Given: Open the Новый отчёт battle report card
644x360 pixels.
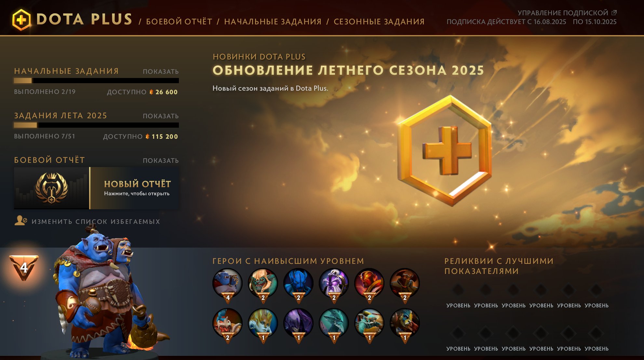Looking at the screenshot, I should click(96, 188).
